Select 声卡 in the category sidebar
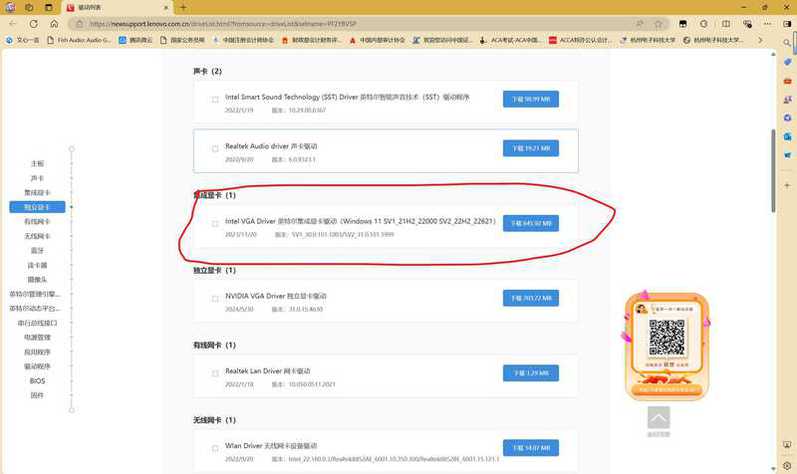This screenshot has width=797, height=474. (x=37, y=178)
